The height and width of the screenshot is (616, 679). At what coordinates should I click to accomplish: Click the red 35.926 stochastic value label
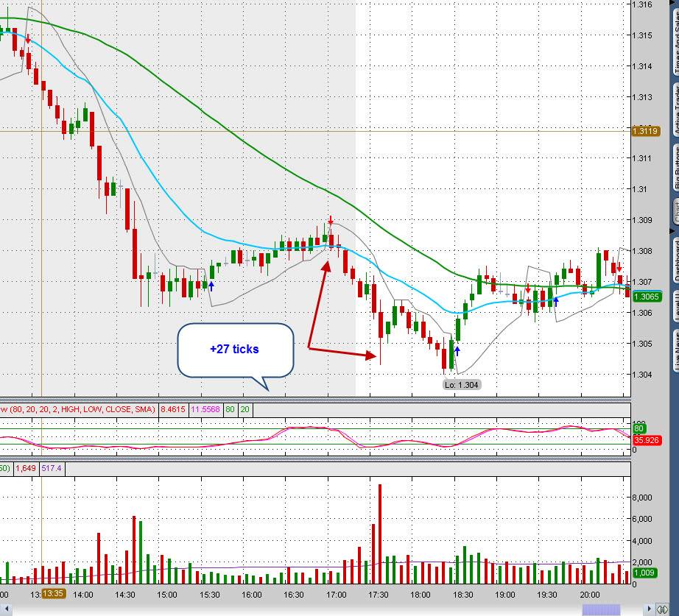coord(647,440)
